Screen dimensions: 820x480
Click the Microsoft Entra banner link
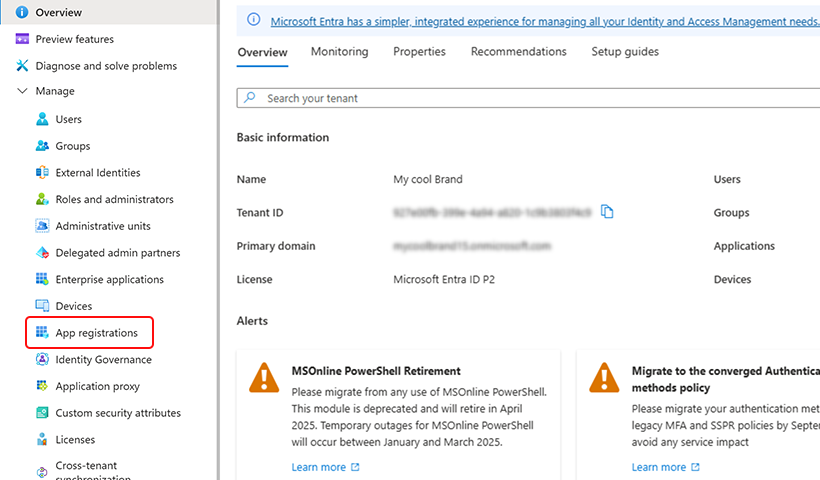coord(545,21)
